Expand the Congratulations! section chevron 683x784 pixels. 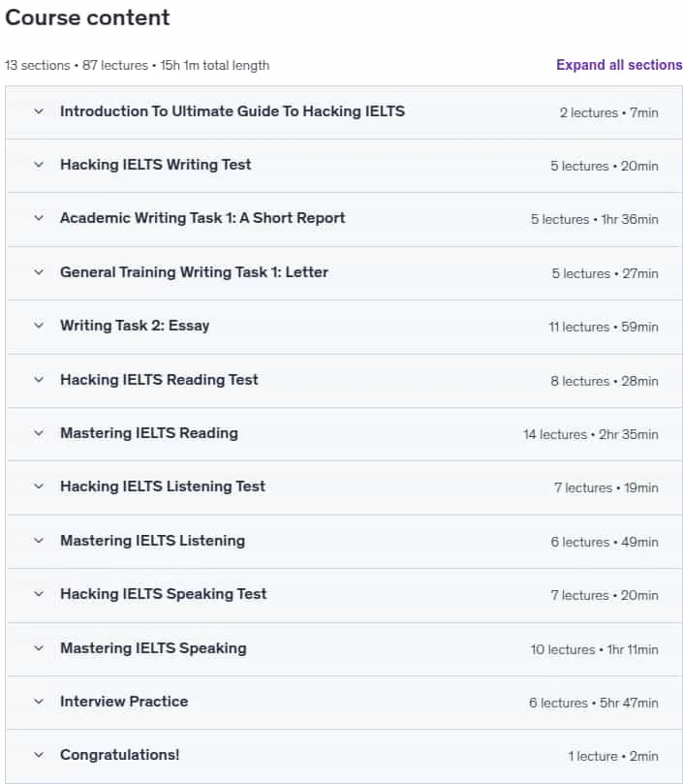click(x=39, y=755)
